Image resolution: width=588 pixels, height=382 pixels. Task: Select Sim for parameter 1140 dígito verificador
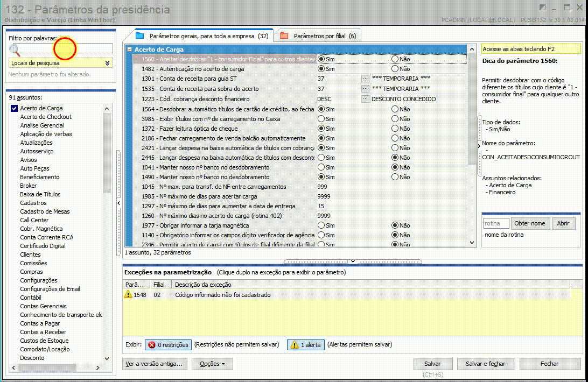321,235
